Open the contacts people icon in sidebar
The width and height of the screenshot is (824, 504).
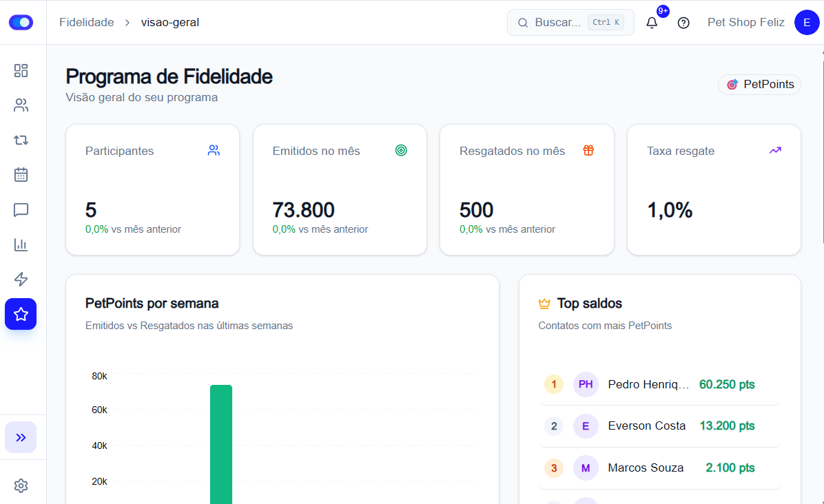(x=21, y=105)
